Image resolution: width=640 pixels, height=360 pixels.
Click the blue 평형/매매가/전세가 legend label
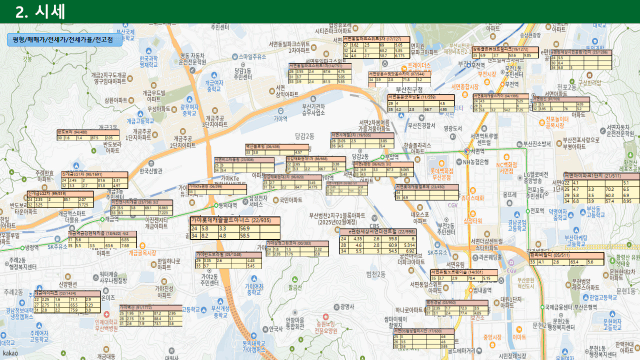[x=64, y=40]
